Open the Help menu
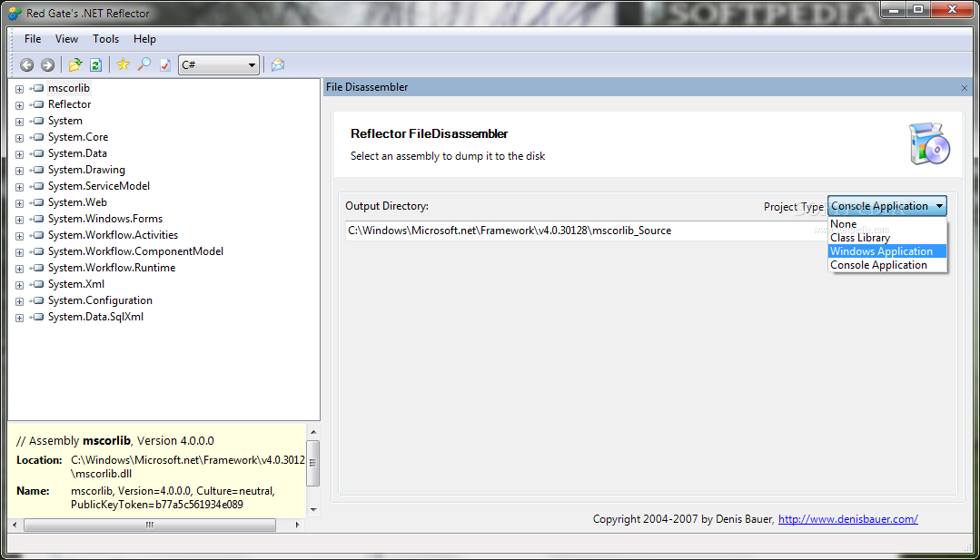This screenshot has height=560, width=980. tap(144, 39)
